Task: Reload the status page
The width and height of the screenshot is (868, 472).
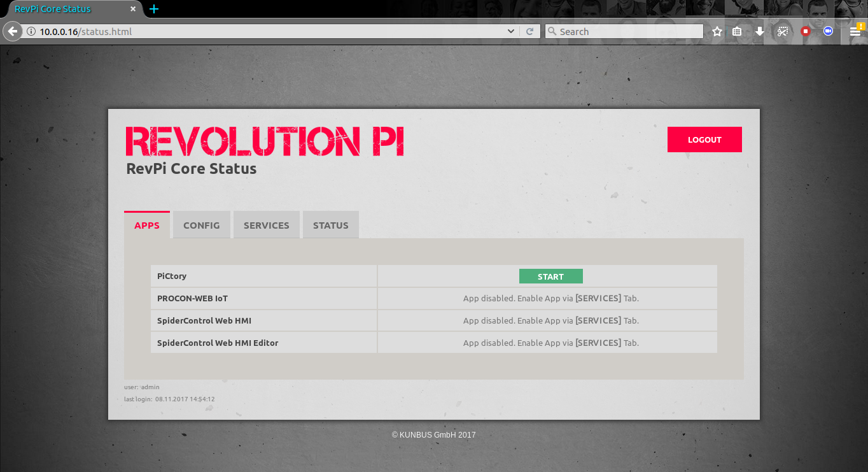Action: (x=530, y=31)
